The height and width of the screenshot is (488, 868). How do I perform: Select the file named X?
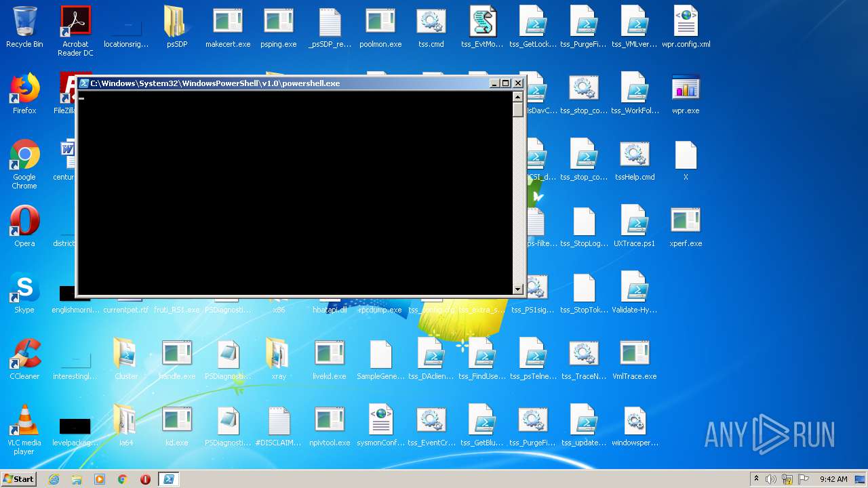coord(686,161)
